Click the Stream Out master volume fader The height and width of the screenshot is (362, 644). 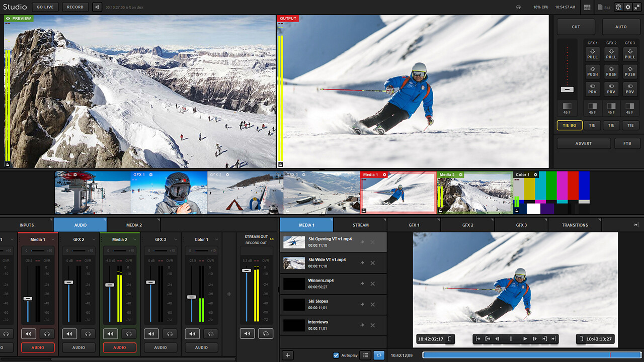click(246, 270)
